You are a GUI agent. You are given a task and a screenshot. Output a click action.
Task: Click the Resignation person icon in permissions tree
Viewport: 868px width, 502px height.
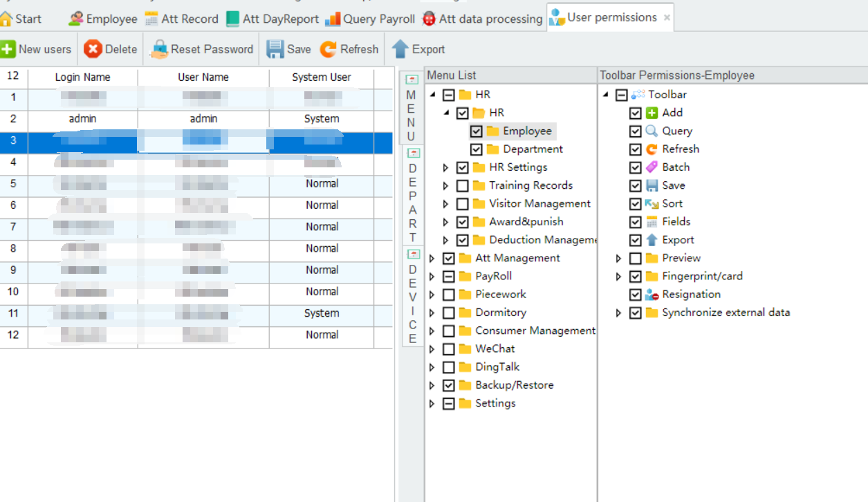pyautogui.click(x=652, y=295)
